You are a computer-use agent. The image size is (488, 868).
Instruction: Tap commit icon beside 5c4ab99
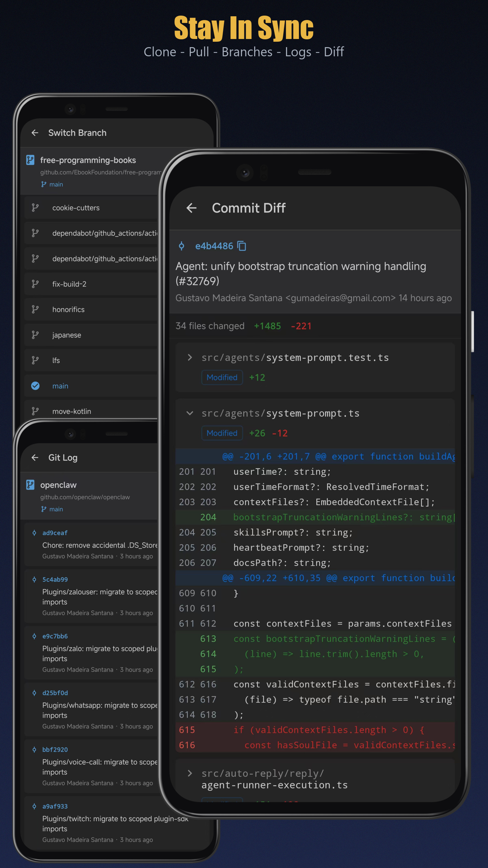click(x=34, y=579)
